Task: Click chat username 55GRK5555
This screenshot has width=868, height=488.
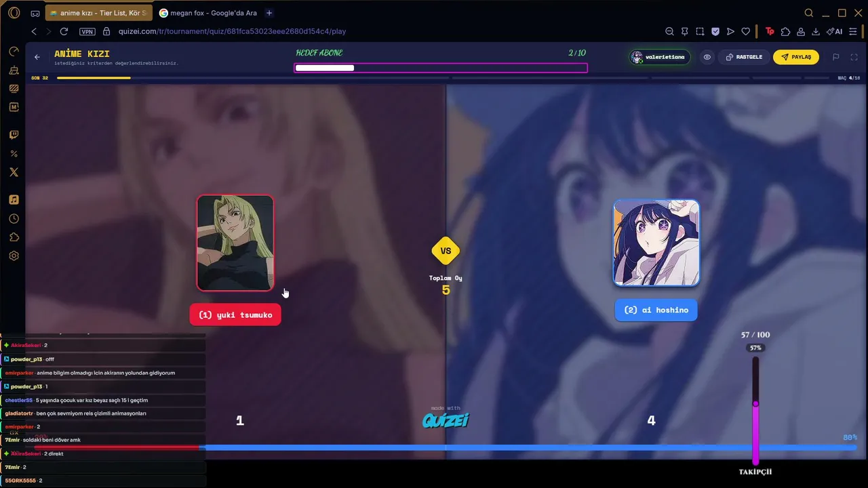Action: (20, 481)
